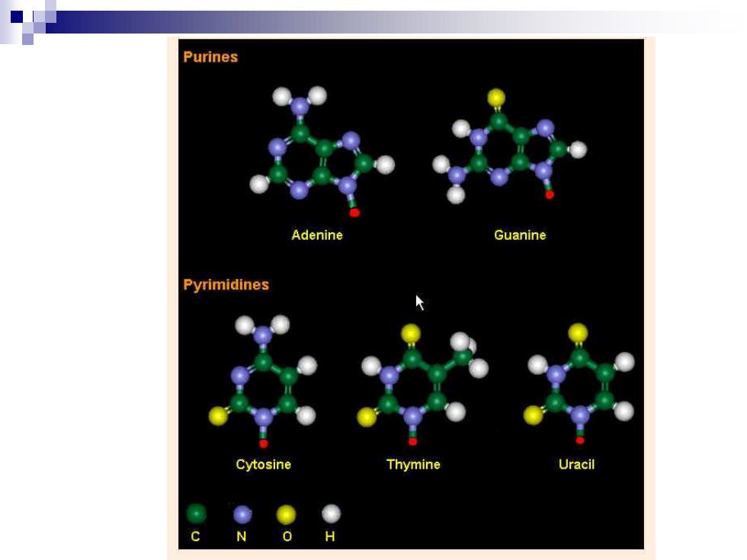Viewport: 747px width, 560px height.
Task: Click the Adenine molecule model
Action: 322,152
